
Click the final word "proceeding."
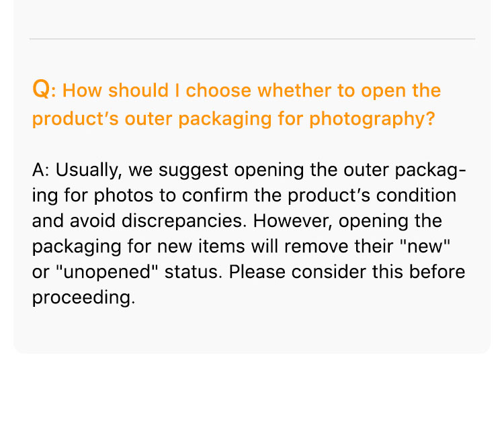[x=83, y=297]
